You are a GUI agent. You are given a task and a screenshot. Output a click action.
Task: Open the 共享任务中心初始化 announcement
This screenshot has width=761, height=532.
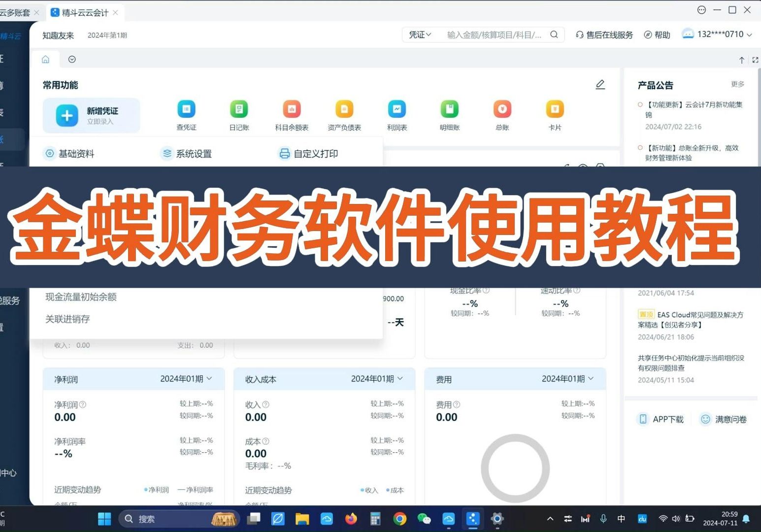click(691, 363)
